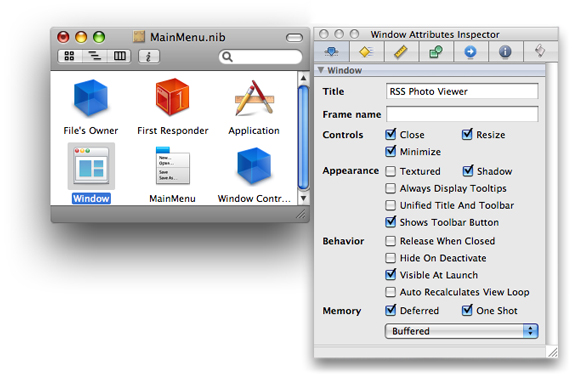This screenshot has height=380, width=572.
Task: Enable Auto Recalculates View Loop
Action: (390, 292)
